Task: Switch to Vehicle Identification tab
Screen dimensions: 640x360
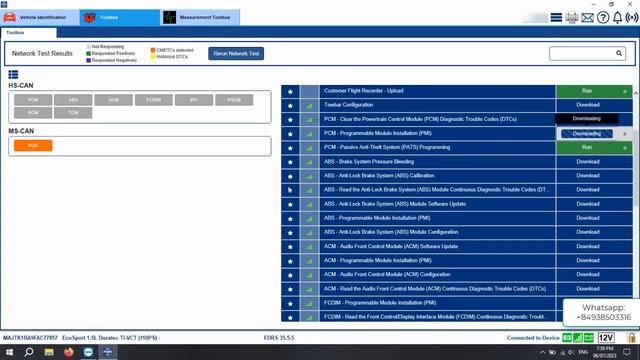Action: (40, 18)
